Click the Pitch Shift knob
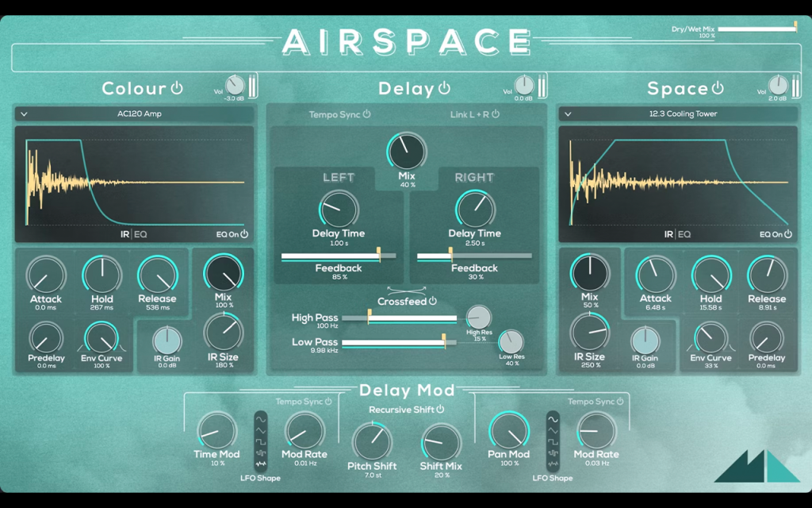812x508 pixels. pos(373,442)
